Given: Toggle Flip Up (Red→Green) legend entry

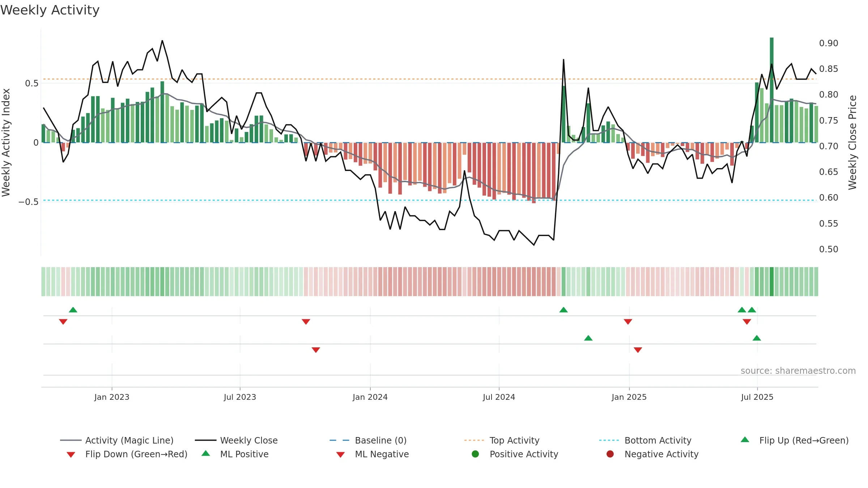Looking at the screenshot, I should (x=795, y=440).
